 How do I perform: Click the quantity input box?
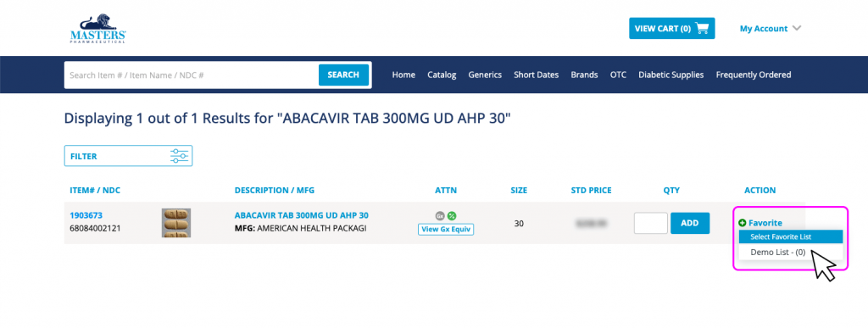(651, 223)
